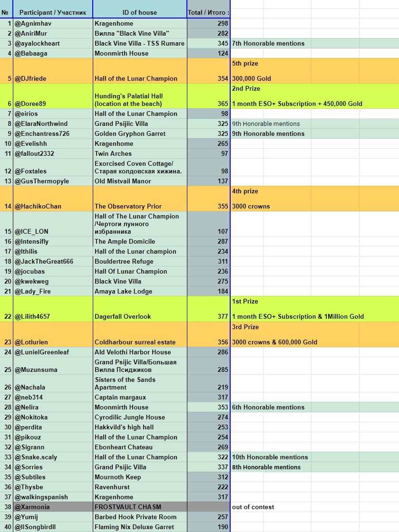Select the @Lotlurien cell

tap(53, 334)
